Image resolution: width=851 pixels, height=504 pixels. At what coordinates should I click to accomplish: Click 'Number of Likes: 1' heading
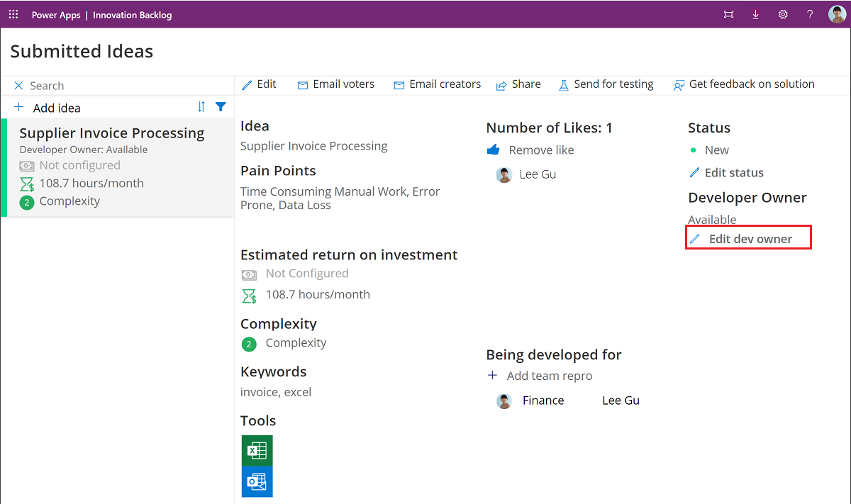click(x=549, y=128)
